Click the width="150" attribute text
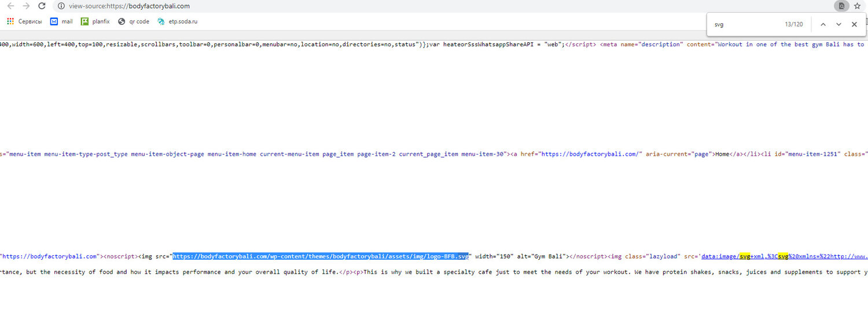The width and height of the screenshot is (868, 309). [x=494, y=256]
